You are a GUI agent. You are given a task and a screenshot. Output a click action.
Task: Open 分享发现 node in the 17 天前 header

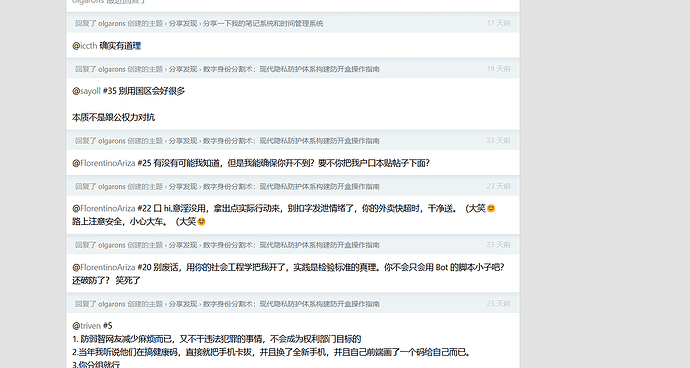(x=183, y=23)
